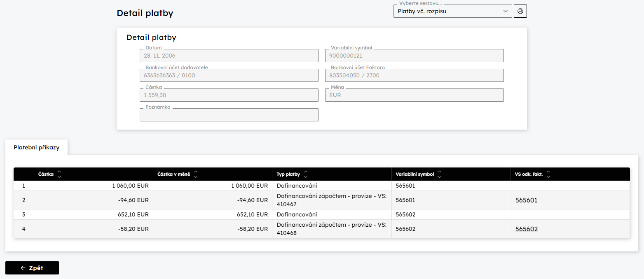The height and width of the screenshot is (279, 644).
Task: Click the Bankovní účet Faktora field
Action: pyautogui.click(x=415, y=75)
